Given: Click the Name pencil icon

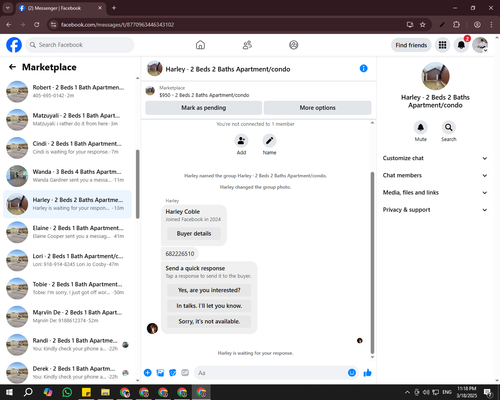Looking at the screenshot, I should [269, 141].
